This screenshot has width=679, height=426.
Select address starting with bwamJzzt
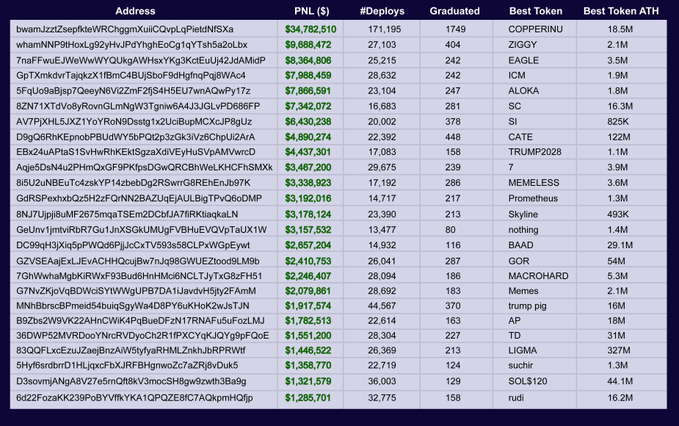tap(125, 29)
